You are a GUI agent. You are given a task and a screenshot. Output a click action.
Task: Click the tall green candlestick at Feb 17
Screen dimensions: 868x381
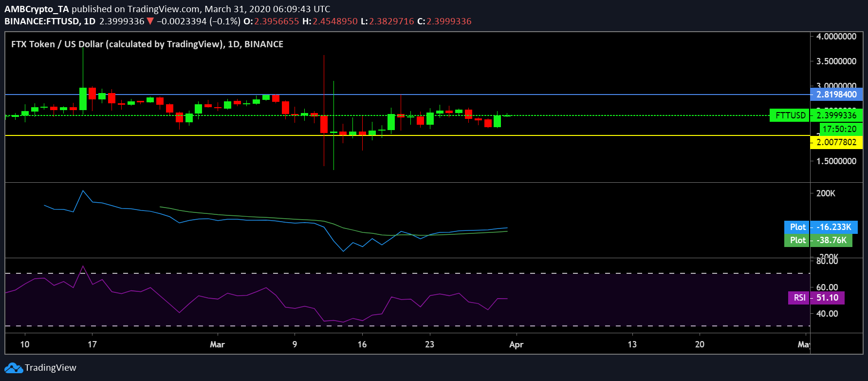coord(83,99)
